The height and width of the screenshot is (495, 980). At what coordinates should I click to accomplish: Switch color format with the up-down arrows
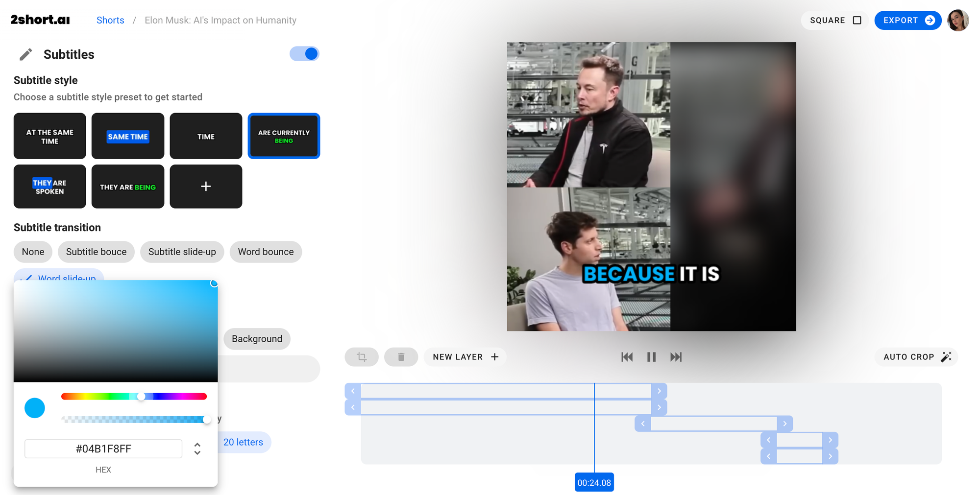[x=197, y=449]
